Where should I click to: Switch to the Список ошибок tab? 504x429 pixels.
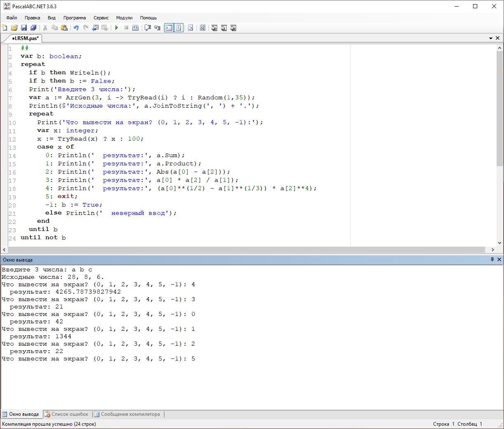(66, 414)
